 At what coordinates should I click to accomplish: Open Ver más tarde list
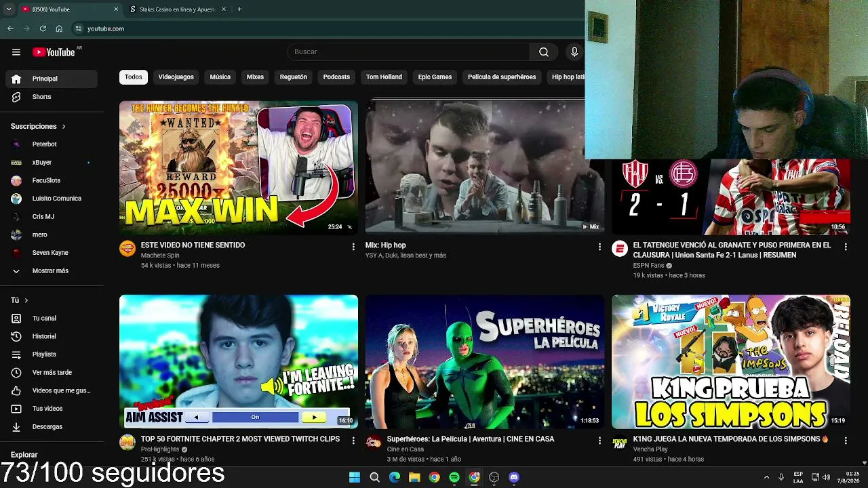pyautogui.click(x=52, y=373)
